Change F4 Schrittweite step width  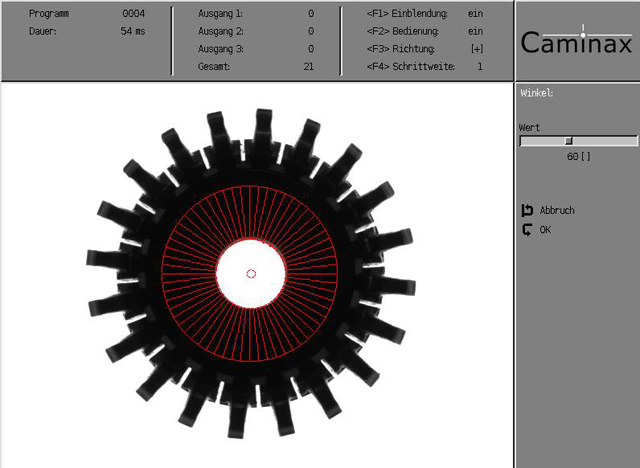coord(479,66)
